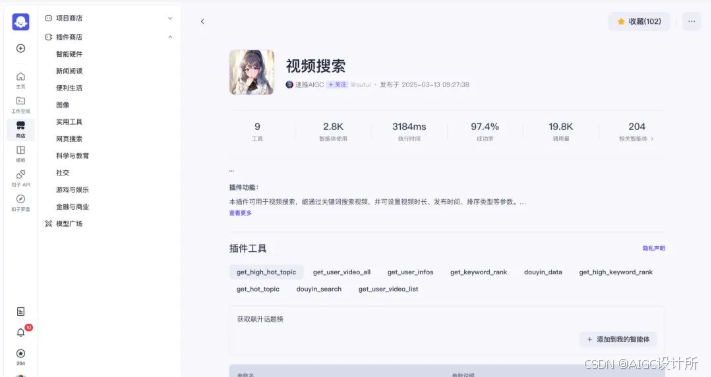The height and width of the screenshot is (377, 711).
Task: Select 新闻阅读 category
Action: point(69,71)
